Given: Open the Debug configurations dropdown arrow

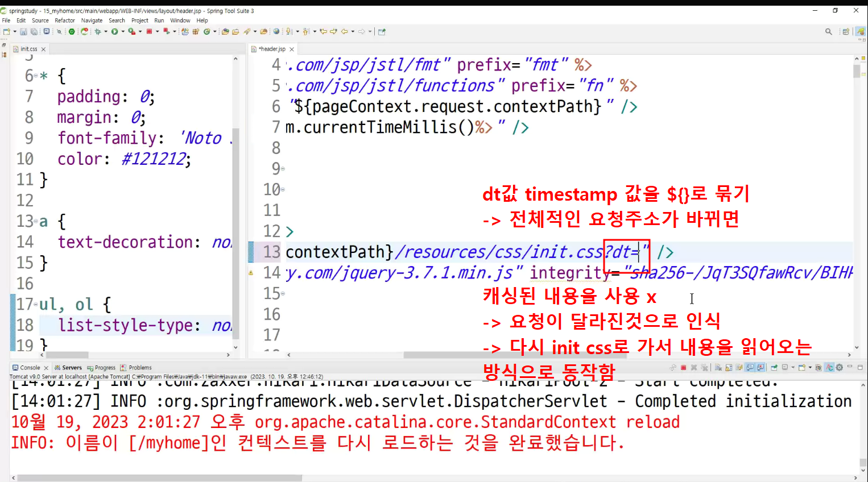Looking at the screenshot, I should 106,31.
